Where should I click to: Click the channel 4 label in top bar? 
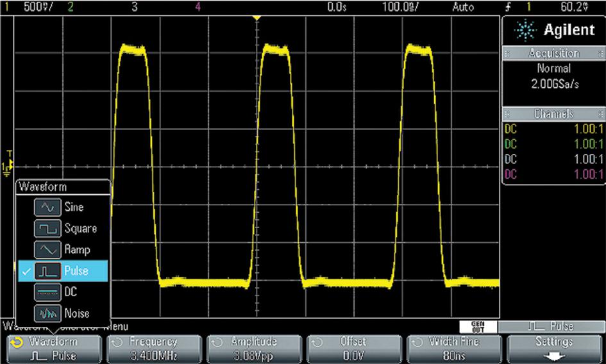(198, 7)
